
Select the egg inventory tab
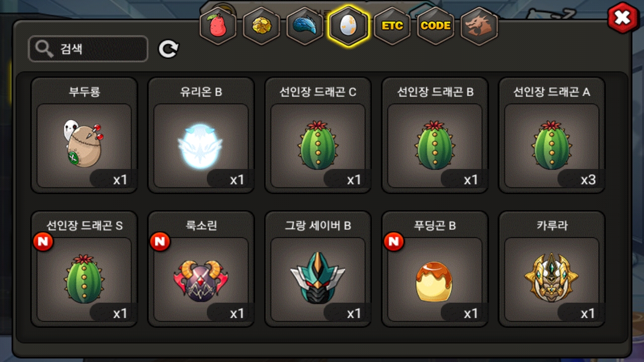tap(348, 26)
